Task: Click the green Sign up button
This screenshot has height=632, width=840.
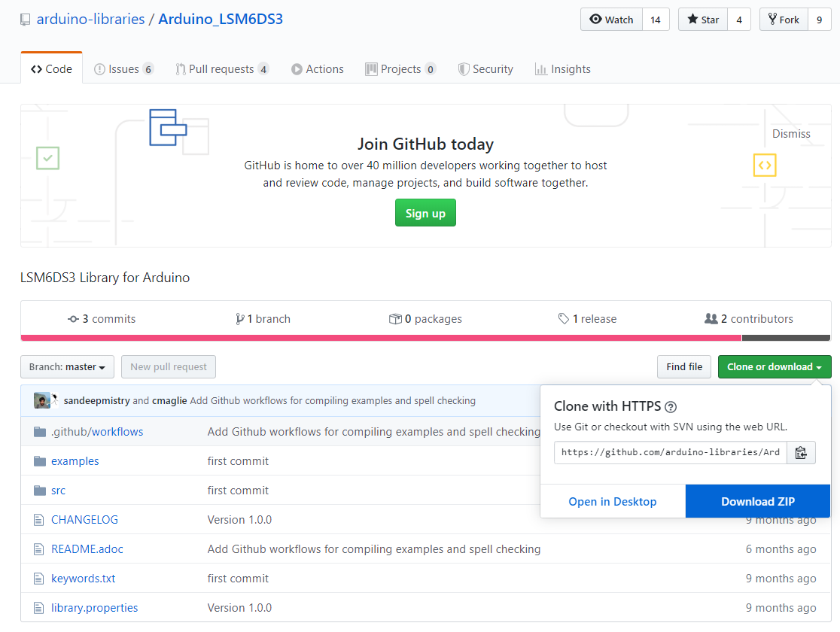Action: coord(425,213)
